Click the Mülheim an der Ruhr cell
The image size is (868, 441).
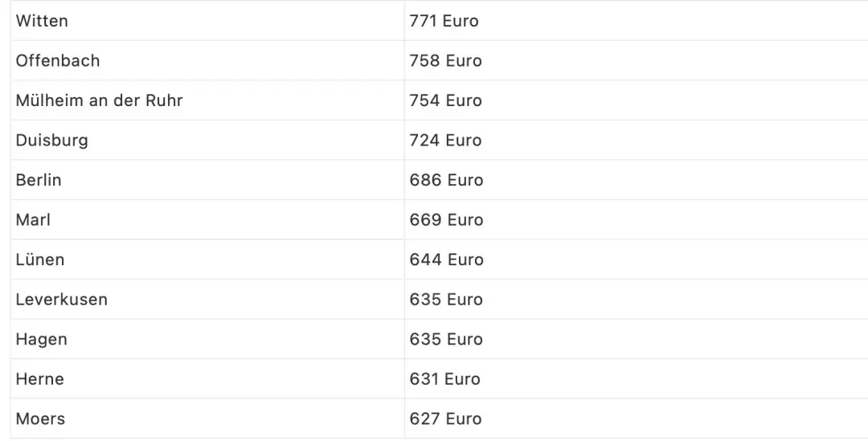point(99,100)
